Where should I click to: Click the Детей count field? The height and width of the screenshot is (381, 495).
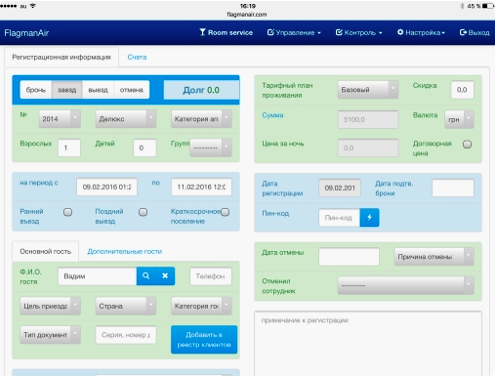click(145, 148)
